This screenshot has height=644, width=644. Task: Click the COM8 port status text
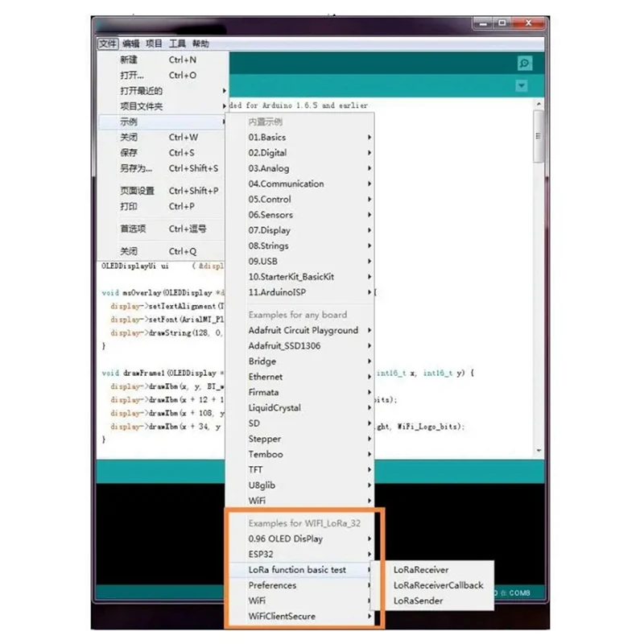tap(519, 593)
